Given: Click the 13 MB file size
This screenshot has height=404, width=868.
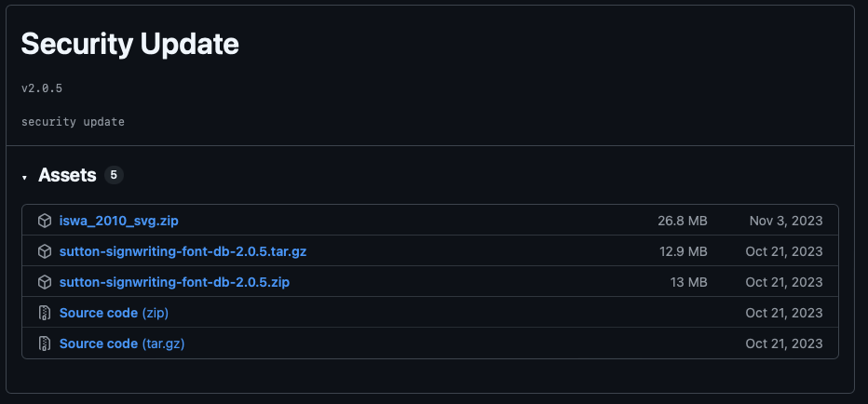Looking at the screenshot, I should pyautogui.click(x=688, y=282).
